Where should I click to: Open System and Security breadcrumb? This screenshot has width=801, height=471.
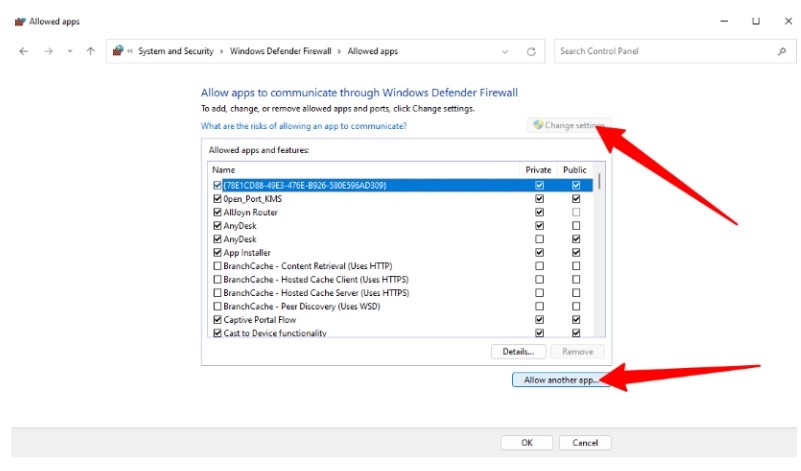[x=176, y=51]
